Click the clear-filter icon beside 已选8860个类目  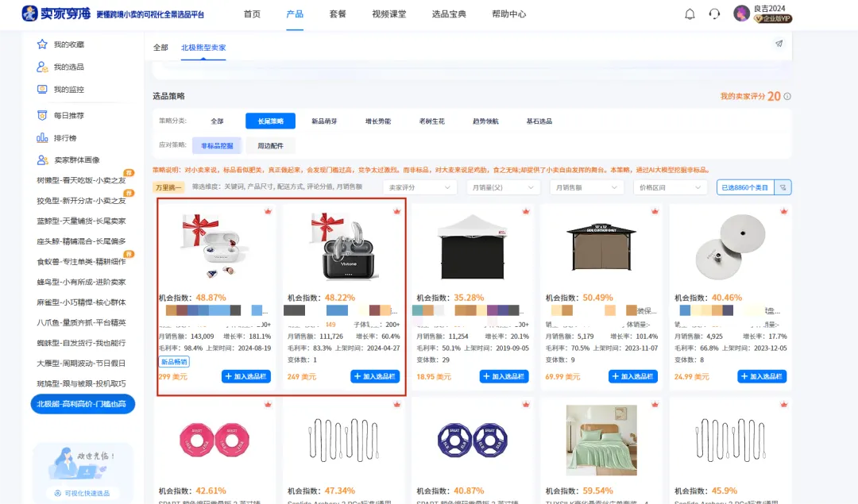783,187
